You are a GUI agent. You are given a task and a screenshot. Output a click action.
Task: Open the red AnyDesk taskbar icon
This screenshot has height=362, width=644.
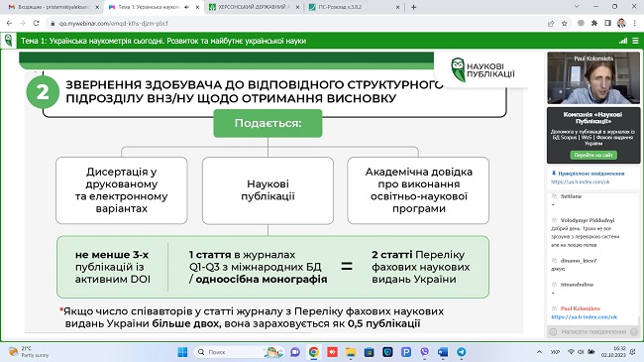[332, 352]
